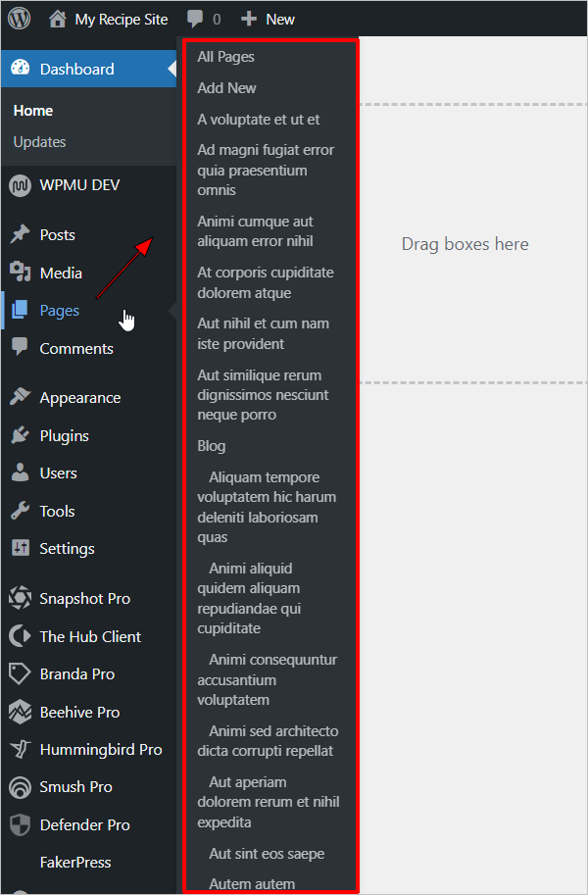Open the Blog page link
Screen dimensions: 588x895
pos(212,446)
